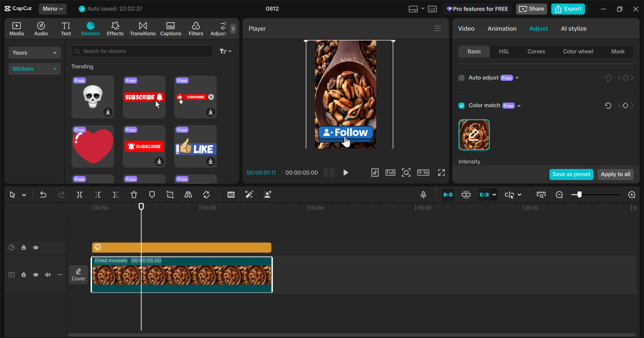Click Apply to all button
The width and height of the screenshot is (644, 338).
point(615,174)
